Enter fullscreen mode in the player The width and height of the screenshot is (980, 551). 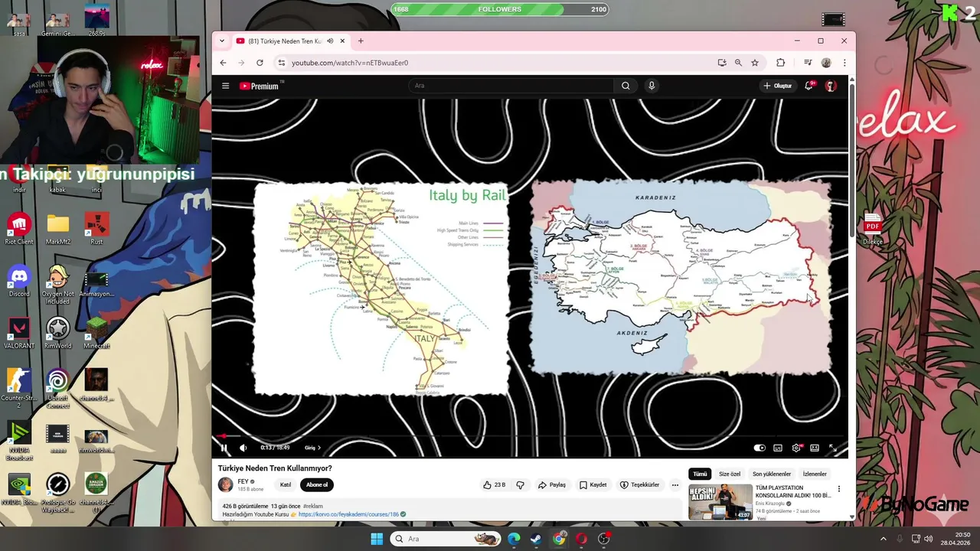[833, 448]
